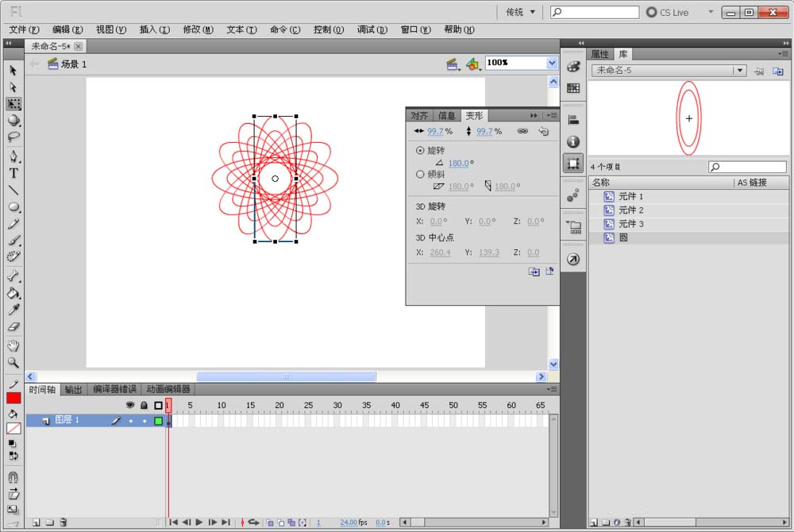Click Duplicate Selection and Transform icon
Image resolution: width=794 pixels, height=532 pixels.
[x=534, y=272]
